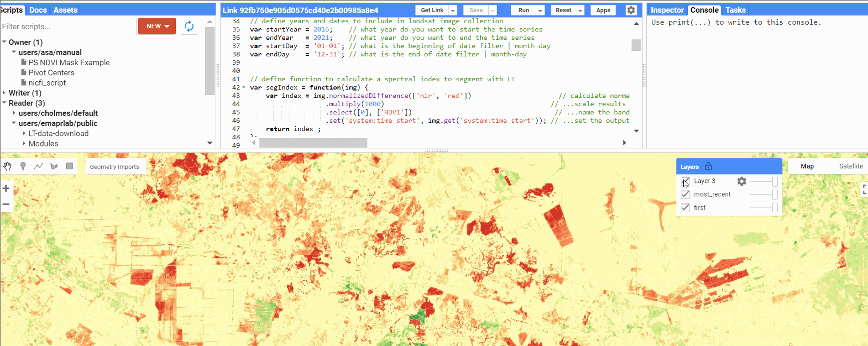Click scripts panel scroll-down arrow
This screenshot has height=346, width=868.
tap(210, 143)
